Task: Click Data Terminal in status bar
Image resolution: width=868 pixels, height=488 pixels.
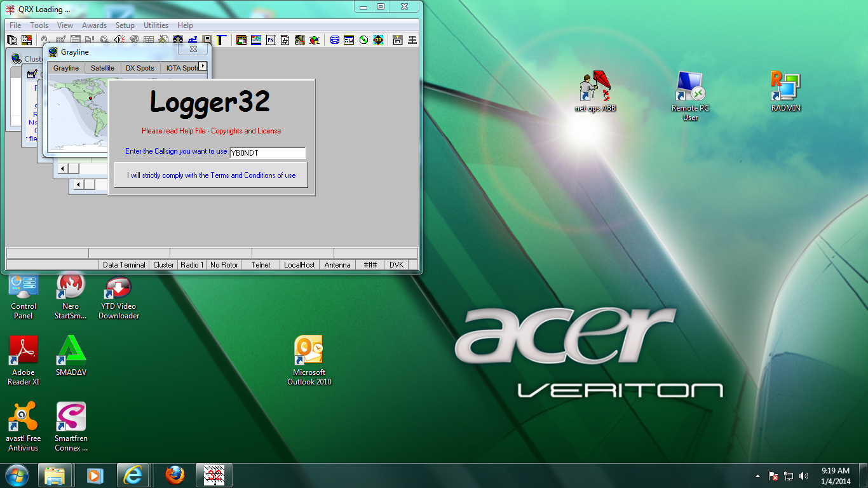Action: [x=124, y=265]
